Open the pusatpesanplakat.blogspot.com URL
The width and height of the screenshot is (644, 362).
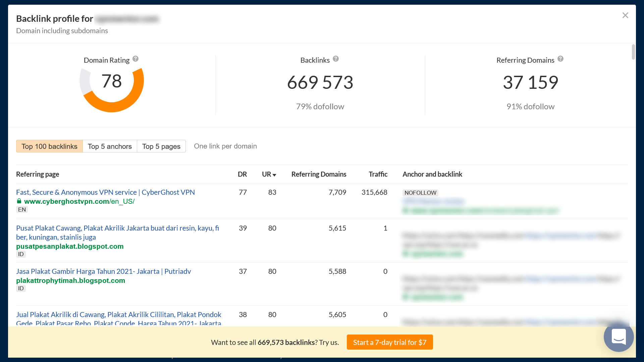click(x=70, y=246)
